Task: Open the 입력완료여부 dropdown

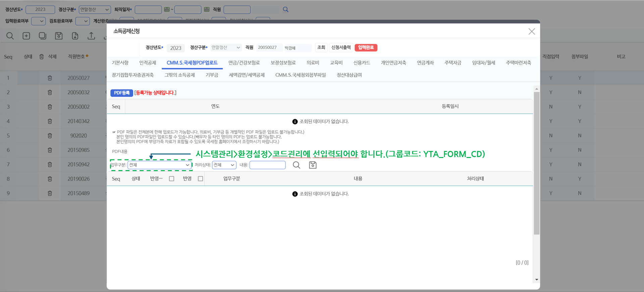Action: click(38, 21)
